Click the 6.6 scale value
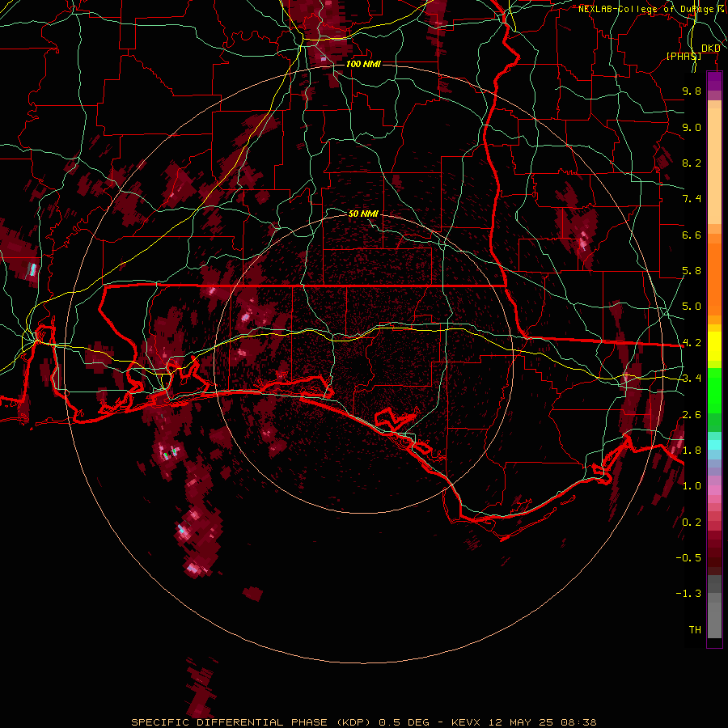 click(x=692, y=235)
